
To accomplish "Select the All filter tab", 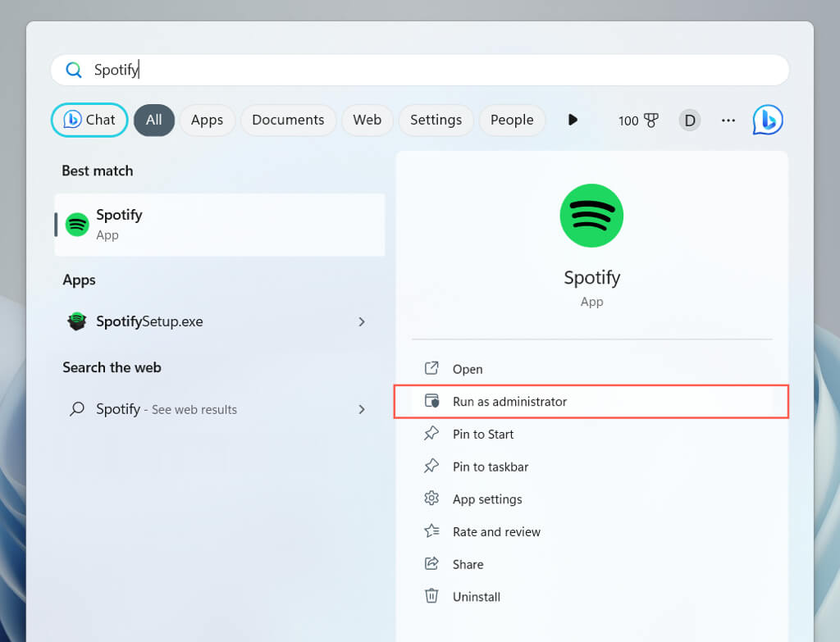I will click(153, 120).
